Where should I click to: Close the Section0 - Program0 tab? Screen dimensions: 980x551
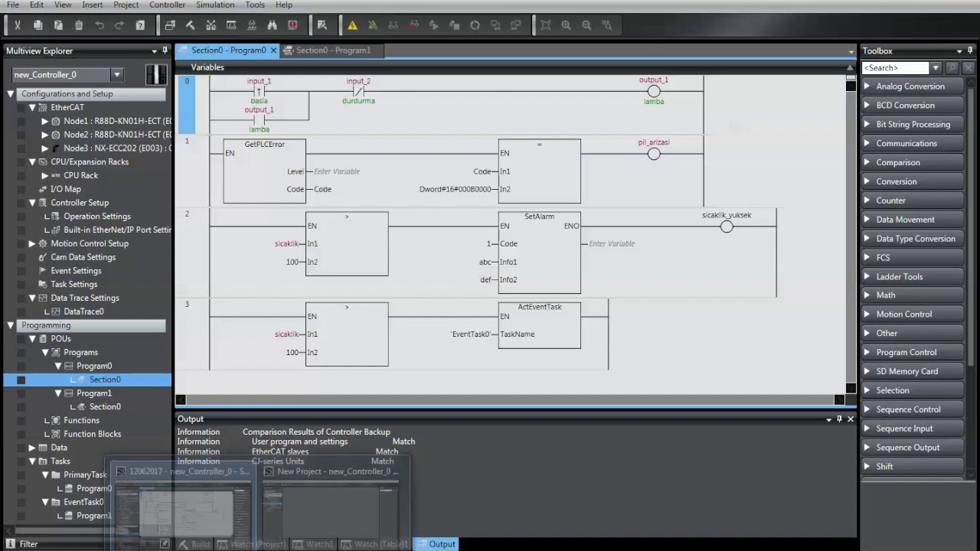pos(273,51)
